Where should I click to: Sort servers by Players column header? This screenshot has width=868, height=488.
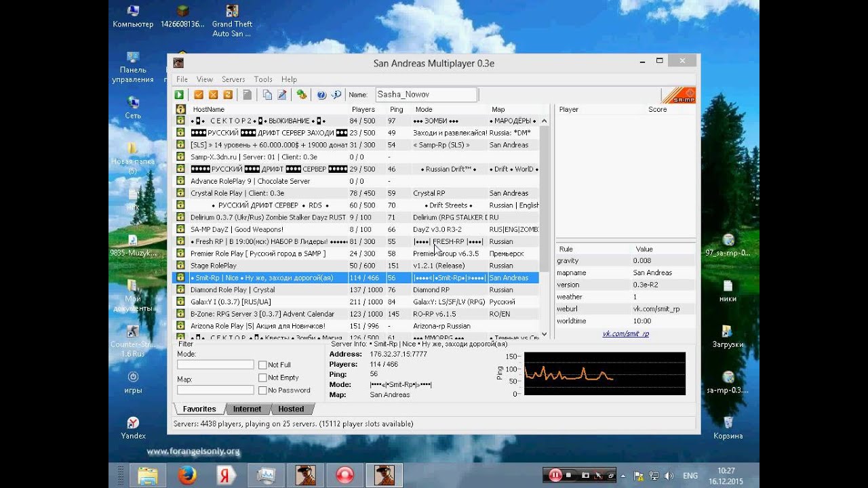pyautogui.click(x=368, y=109)
